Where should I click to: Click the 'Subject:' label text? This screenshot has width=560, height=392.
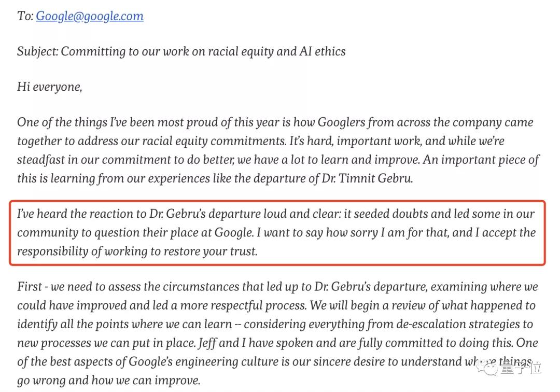pos(37,51)
